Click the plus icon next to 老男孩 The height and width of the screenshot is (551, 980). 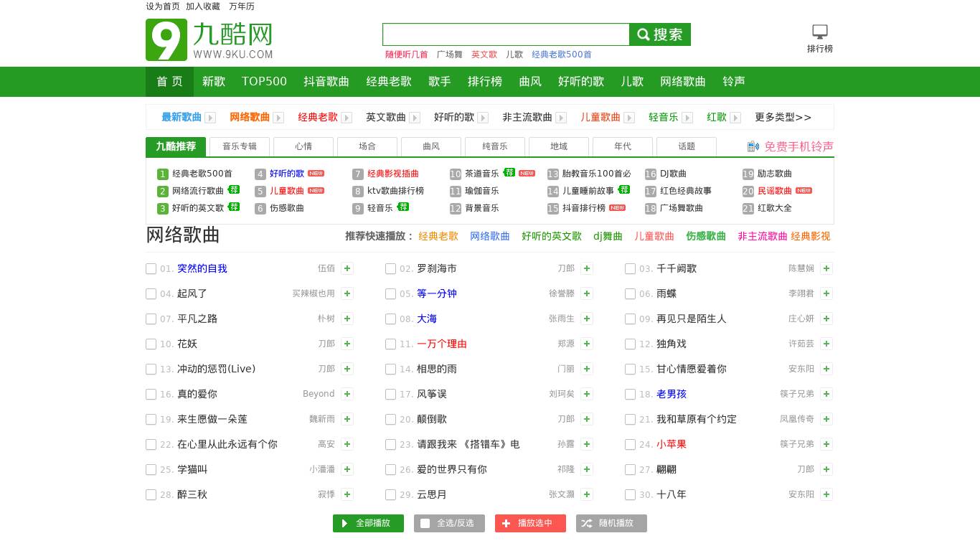826,394
